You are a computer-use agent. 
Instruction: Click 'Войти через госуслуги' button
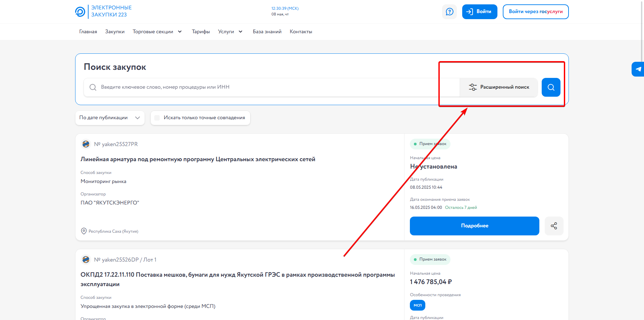[x=536, y=12]
